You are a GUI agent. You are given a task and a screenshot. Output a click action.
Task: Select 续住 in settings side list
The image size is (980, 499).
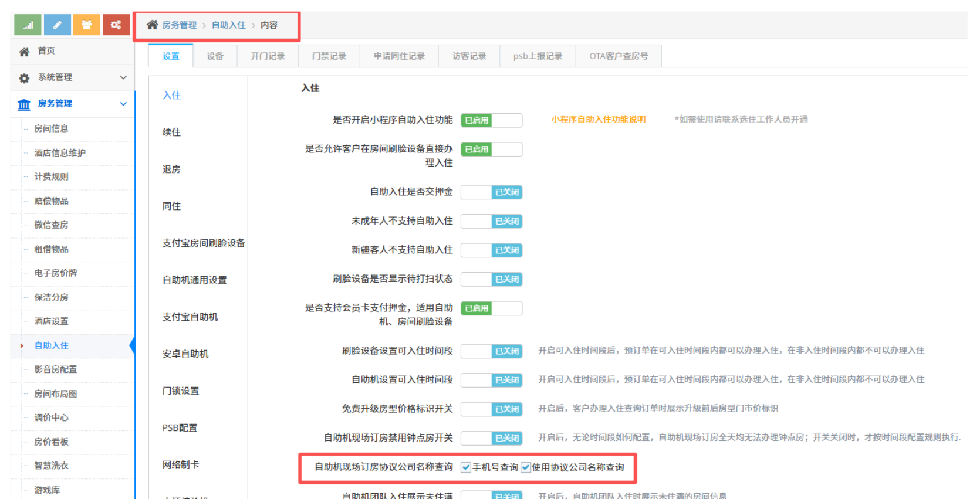click(171, 133)
